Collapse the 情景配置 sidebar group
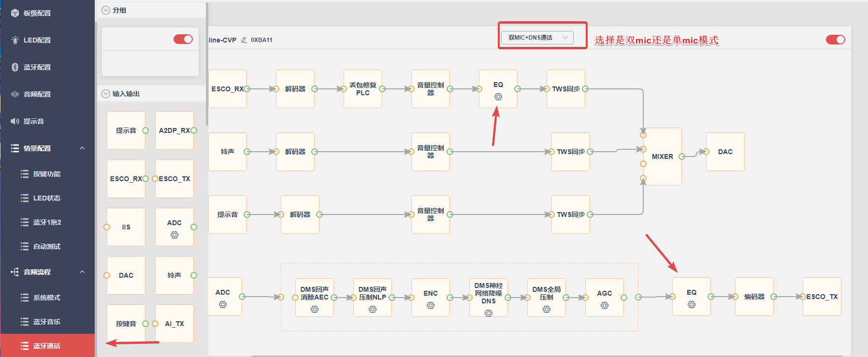The width and height of the screenshot is (868, 357). click(x=82, y=148)
